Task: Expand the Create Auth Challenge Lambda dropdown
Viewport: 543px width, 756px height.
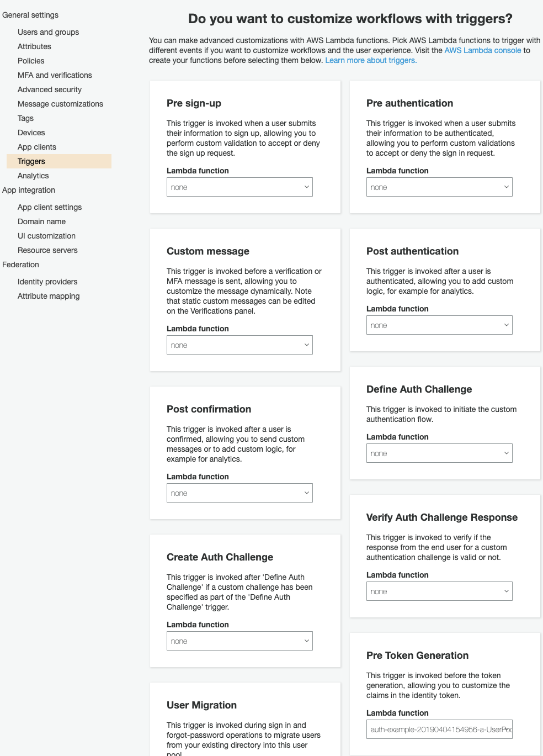Action: (x=239, y=641)
